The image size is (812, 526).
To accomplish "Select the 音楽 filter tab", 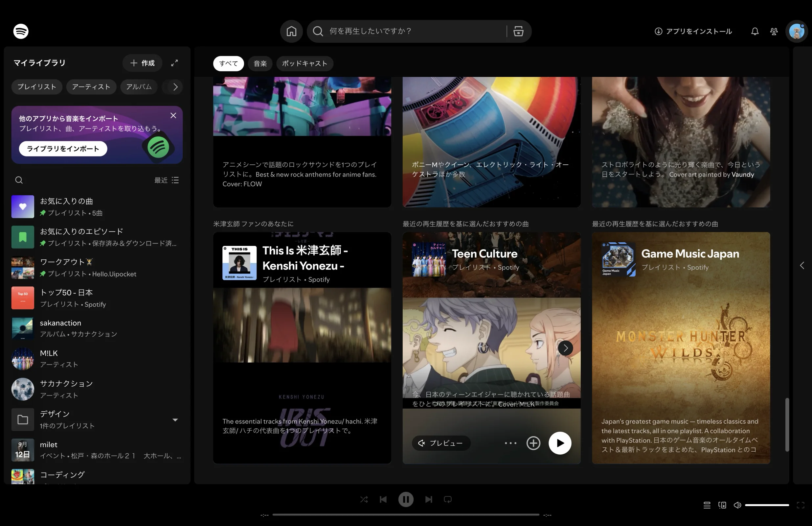I will (260, 63).
